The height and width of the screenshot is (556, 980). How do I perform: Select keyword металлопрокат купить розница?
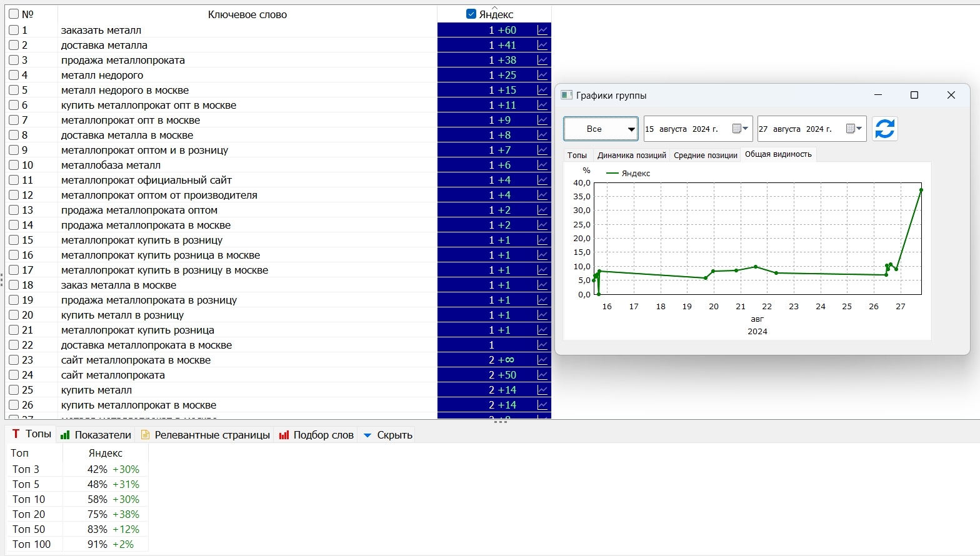coord(137,330)
